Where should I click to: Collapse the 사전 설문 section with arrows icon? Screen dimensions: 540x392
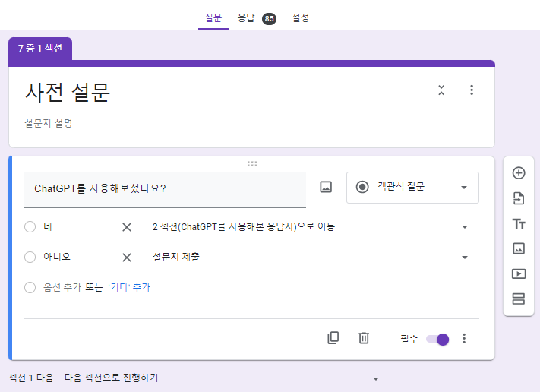[441, 90]
